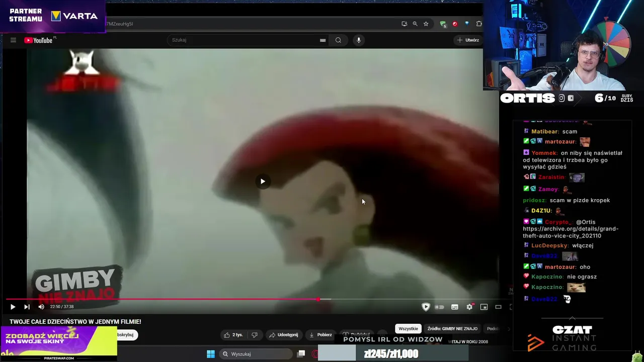Like the video with 2 tys. thumbs up
The image size is (644, 362).
click(233, 335)
